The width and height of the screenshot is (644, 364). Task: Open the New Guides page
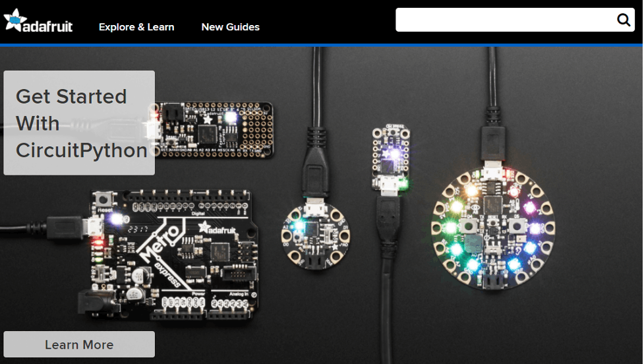[231, 27]
